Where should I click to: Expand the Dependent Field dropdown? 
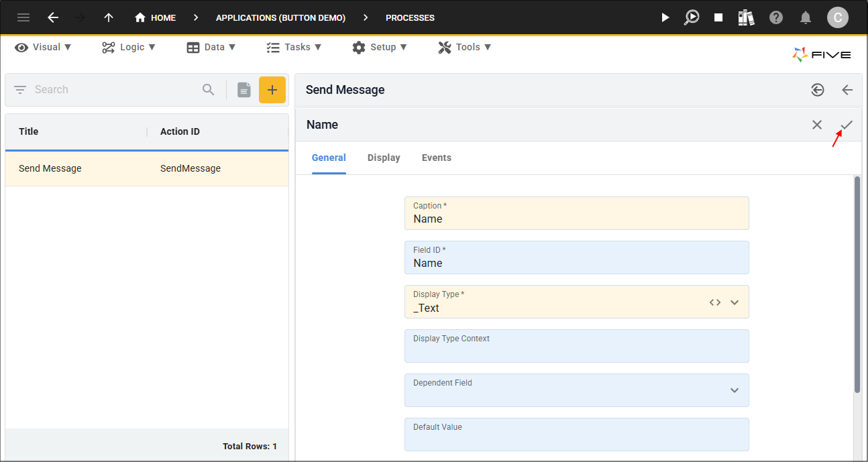tap(735, 391)
